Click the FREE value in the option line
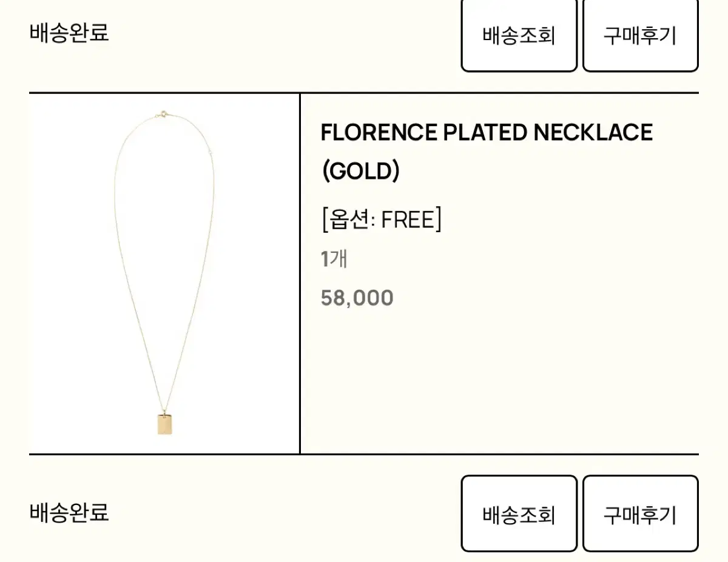The width and height of the screenshot is (728, 562). [x=406, y=219]
